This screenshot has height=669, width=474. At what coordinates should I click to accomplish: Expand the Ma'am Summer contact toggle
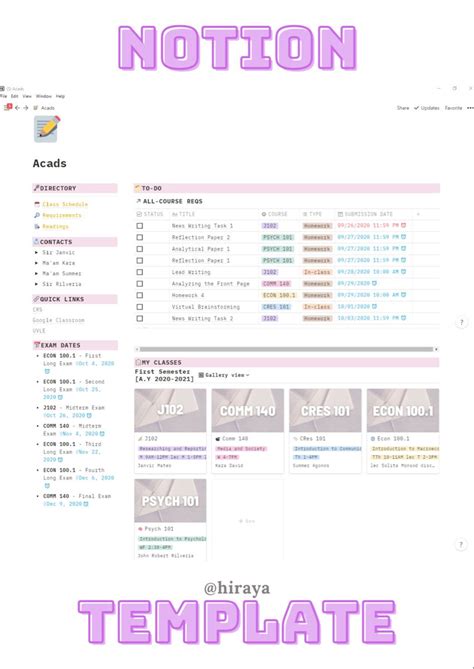point(36,273)
